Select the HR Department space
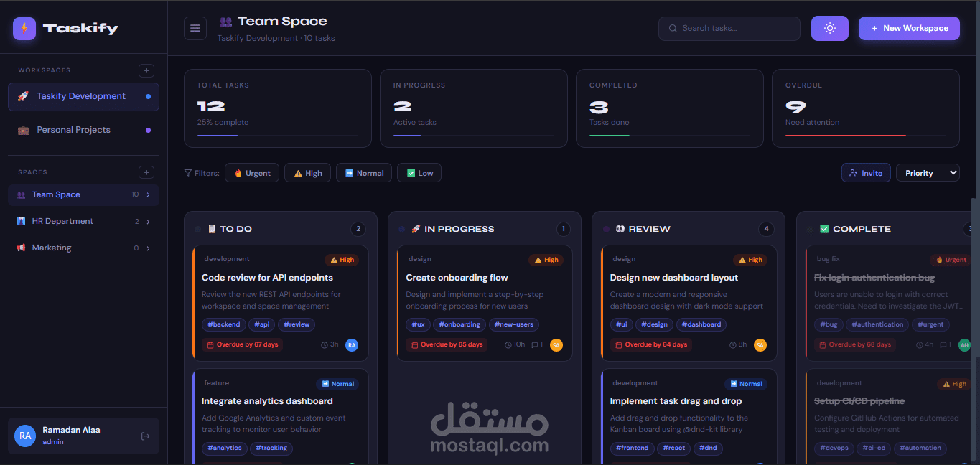 83,221
